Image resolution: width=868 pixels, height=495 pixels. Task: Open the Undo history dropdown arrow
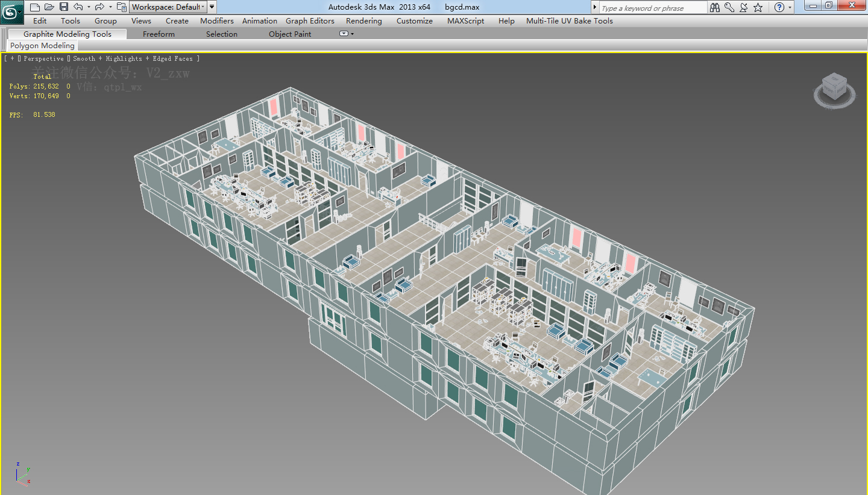tap(89, 7)
